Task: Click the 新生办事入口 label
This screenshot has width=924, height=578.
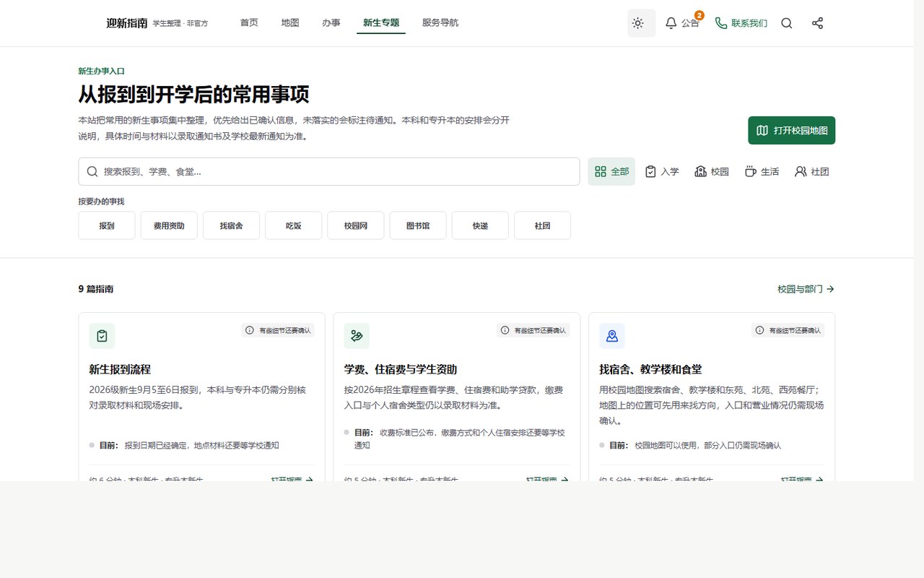Action: (x=102, y=71)
